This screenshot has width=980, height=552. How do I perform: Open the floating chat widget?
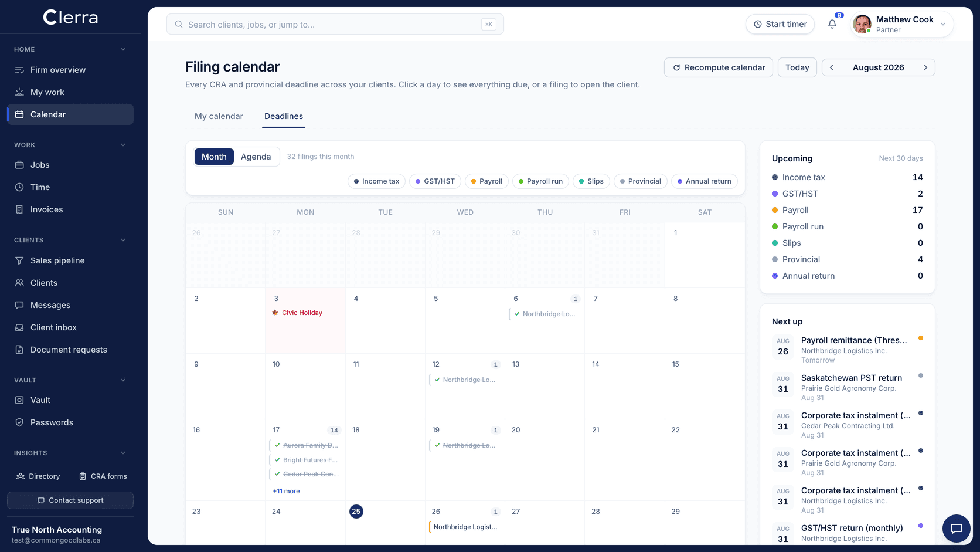tap(957, 529)
